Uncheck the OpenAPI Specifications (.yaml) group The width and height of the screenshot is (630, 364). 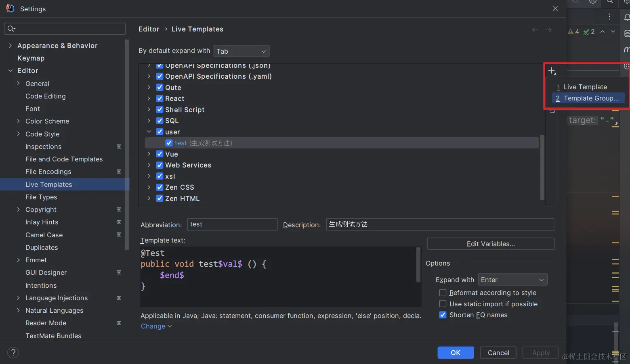click(x=160, y=76)
